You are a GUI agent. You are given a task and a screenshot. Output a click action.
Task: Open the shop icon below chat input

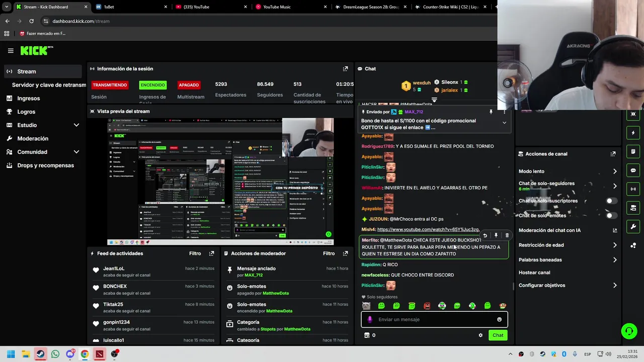[367, 335]
